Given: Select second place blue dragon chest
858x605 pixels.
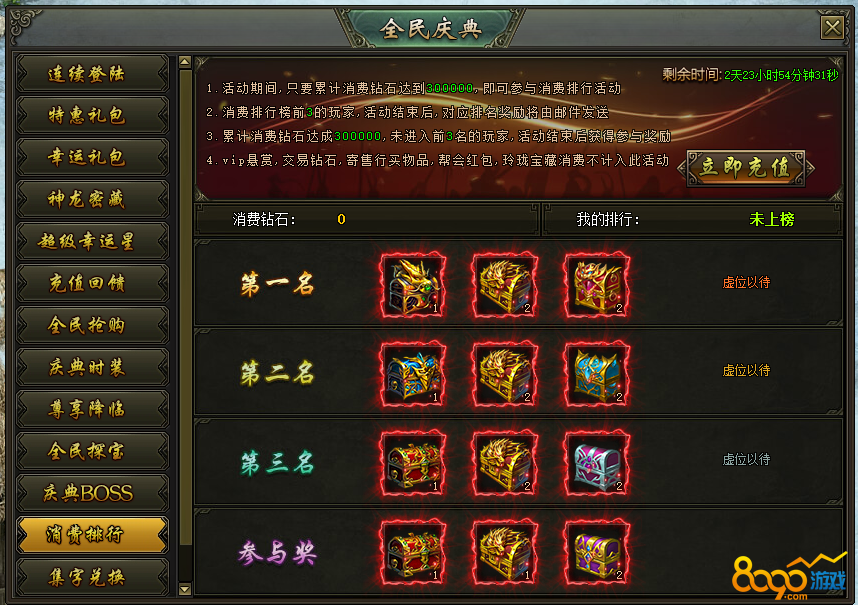Looking at the screenshot, I should pos(413,375).
